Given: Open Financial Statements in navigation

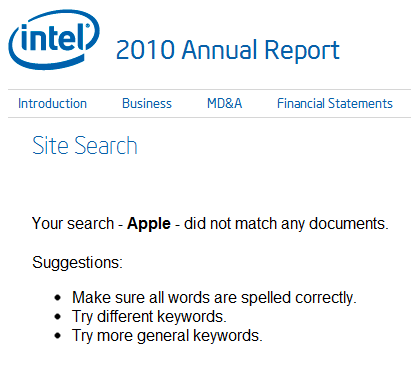Looking at the screenshot, I should pyautogui.click(x=335, y=104).
